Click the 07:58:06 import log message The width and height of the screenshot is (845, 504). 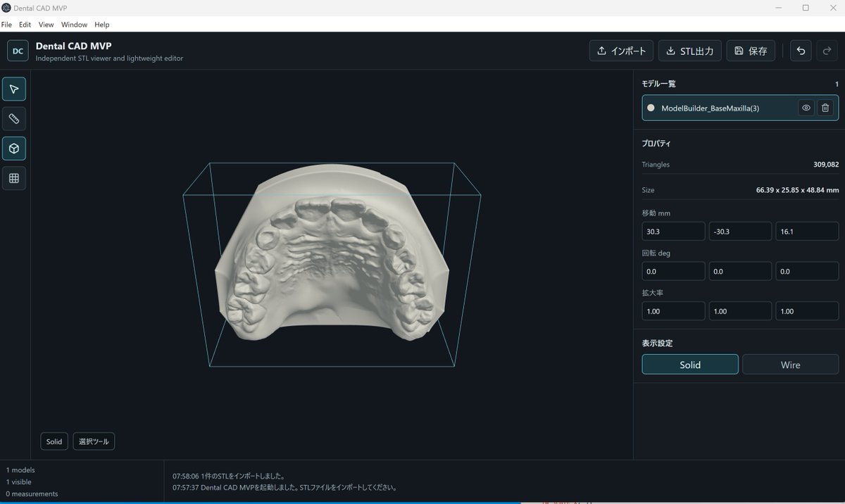[x=229, y=476]
